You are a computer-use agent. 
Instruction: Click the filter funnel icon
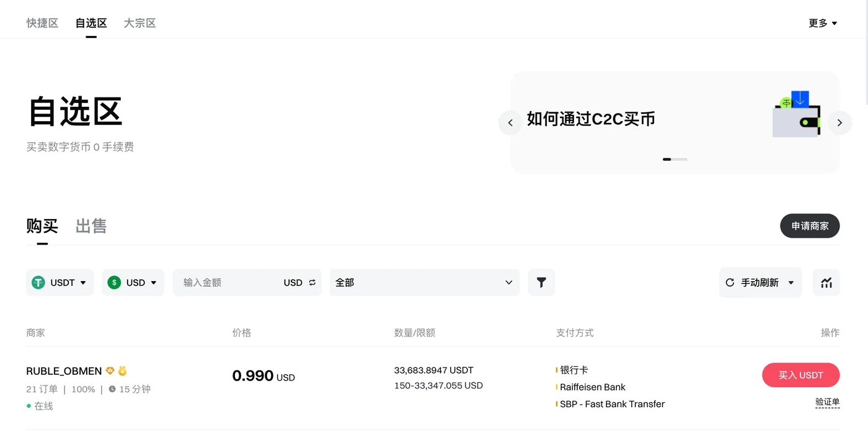pos(541,282)
